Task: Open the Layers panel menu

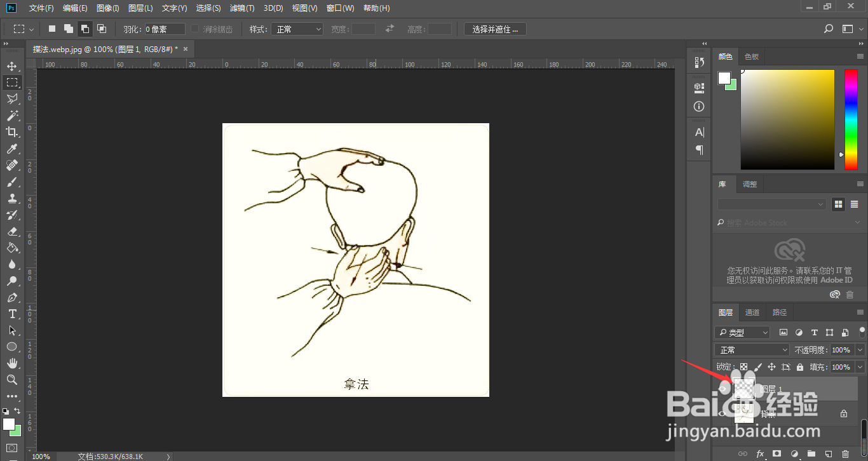Action: [x=860, y=312]
